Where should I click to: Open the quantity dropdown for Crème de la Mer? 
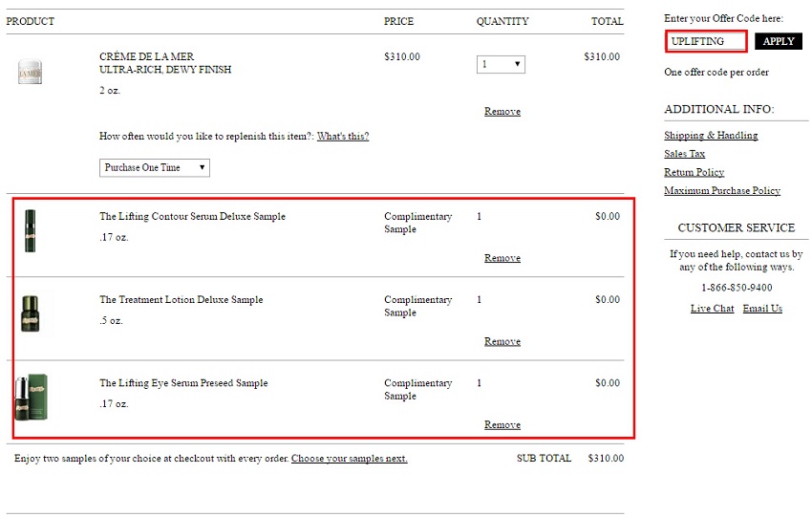click(501, 64)
